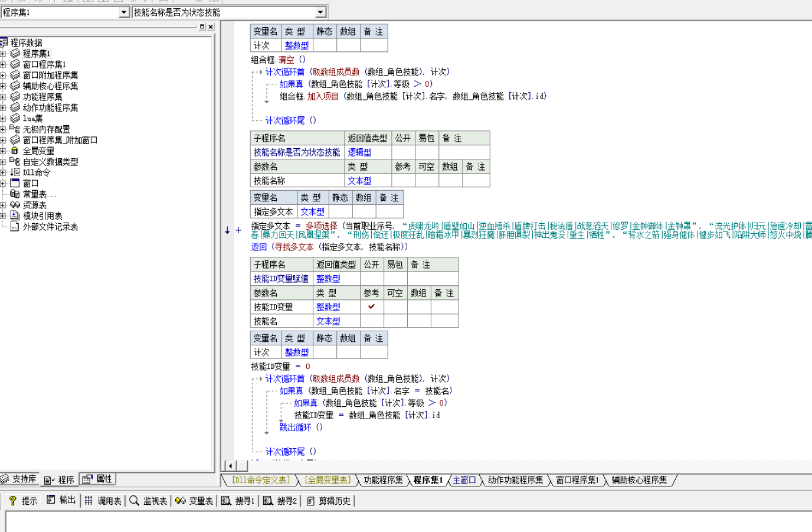Switch to the 属性 panel tab

(x=97, y=479)
